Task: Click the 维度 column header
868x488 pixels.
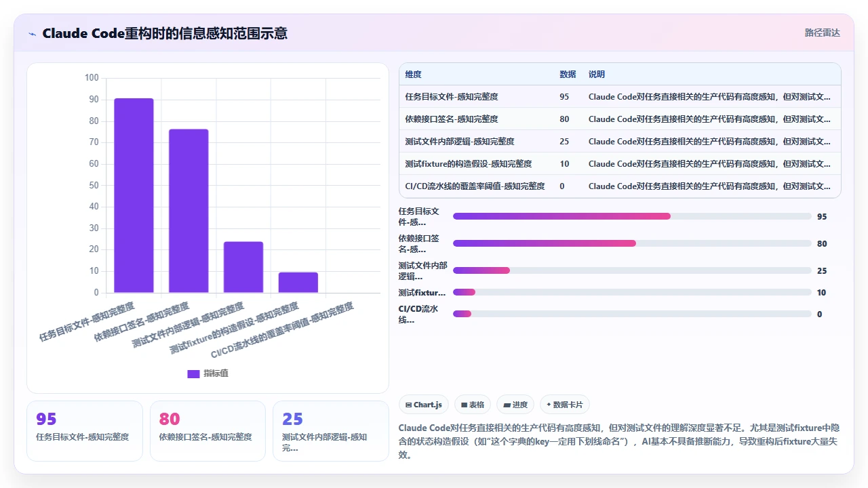Action: (413, 75)
